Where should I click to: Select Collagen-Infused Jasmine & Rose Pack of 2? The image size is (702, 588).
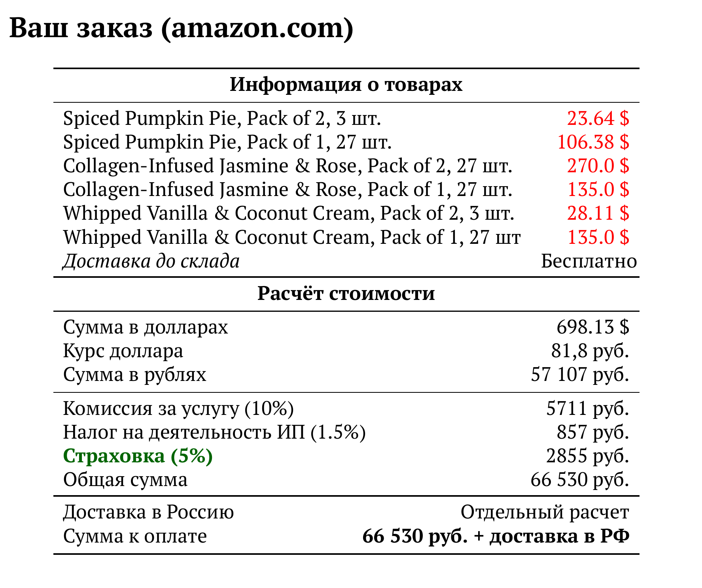288,166
